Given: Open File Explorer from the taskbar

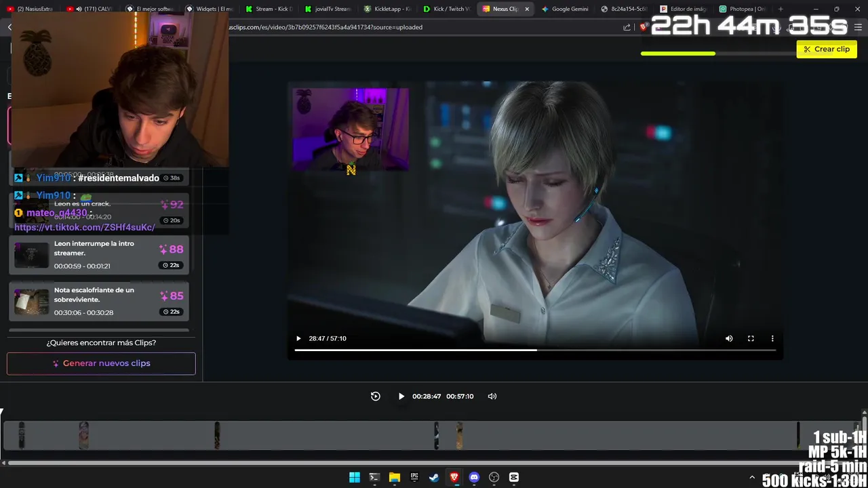Looking at the screenshot, I should (395, 477).
